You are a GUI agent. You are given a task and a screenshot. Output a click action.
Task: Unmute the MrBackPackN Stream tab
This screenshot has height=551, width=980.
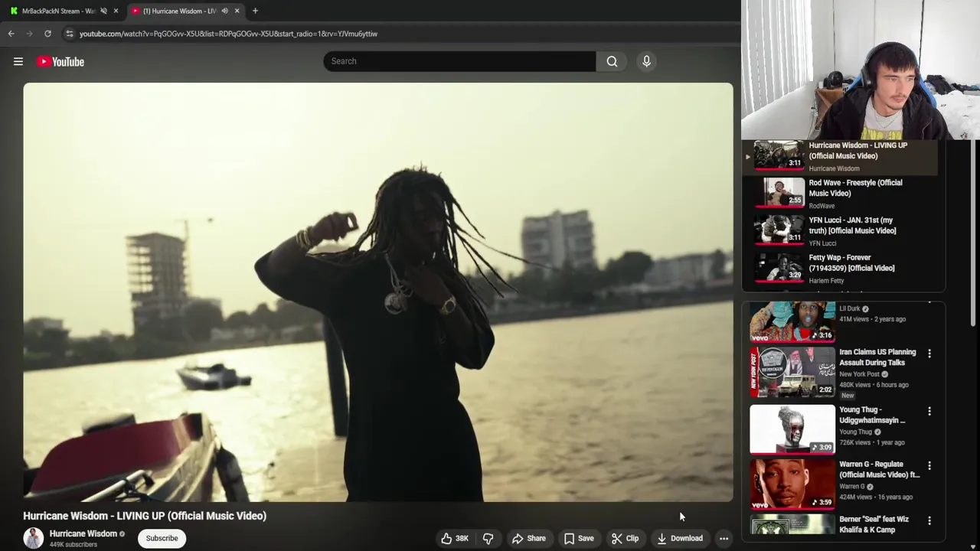[x=103, y=11]
